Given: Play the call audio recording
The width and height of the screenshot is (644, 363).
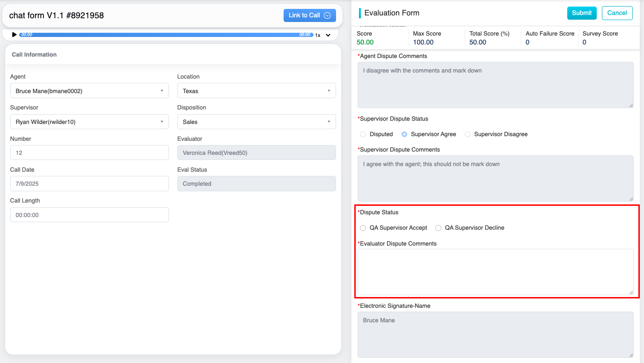Looking at the screenshot, I should [14, 35].
